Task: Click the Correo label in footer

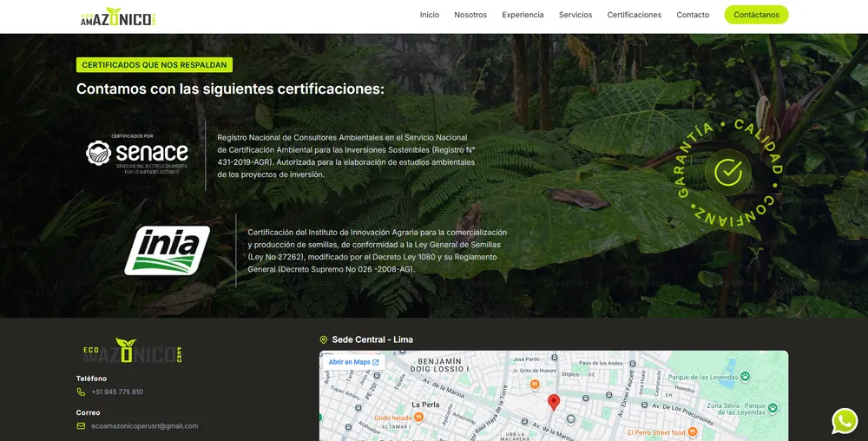Action: click(x=88, y=412)
